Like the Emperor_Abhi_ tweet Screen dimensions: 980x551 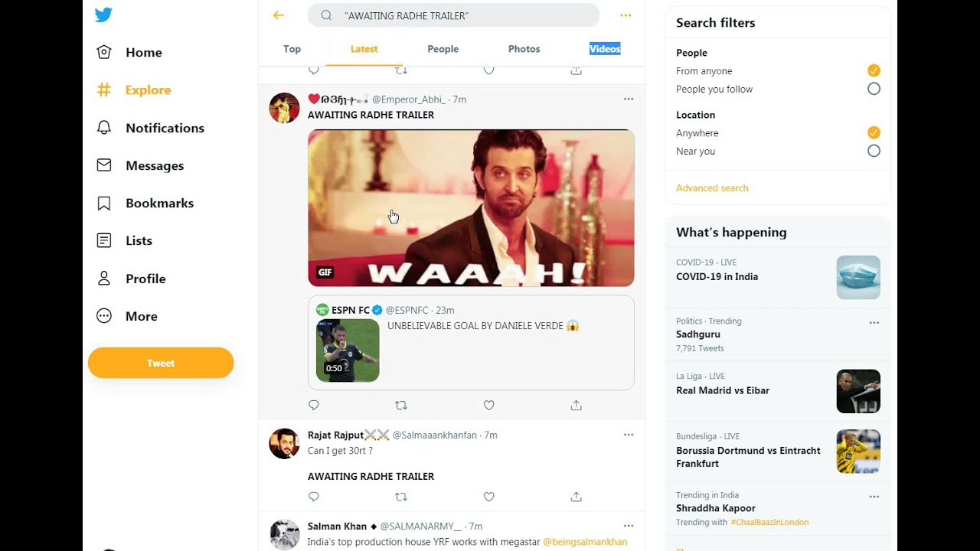(488, 405)
